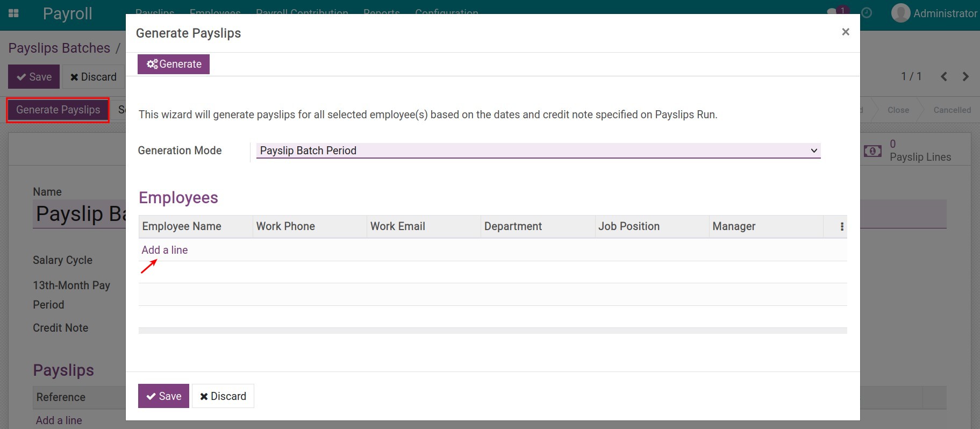This screenshot has height=429, width=980.
Task: Sort by Department column header
Action: (x=538, y=226)
